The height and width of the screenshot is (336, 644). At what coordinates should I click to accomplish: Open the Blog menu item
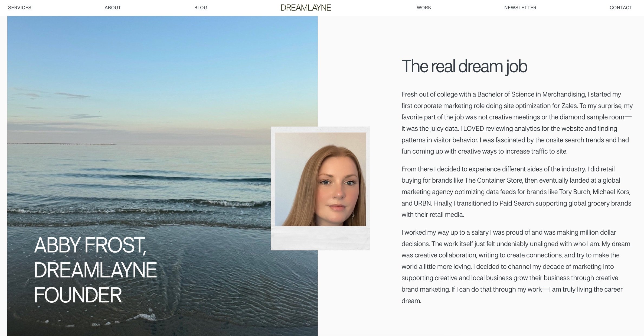(x=201, y=8)
